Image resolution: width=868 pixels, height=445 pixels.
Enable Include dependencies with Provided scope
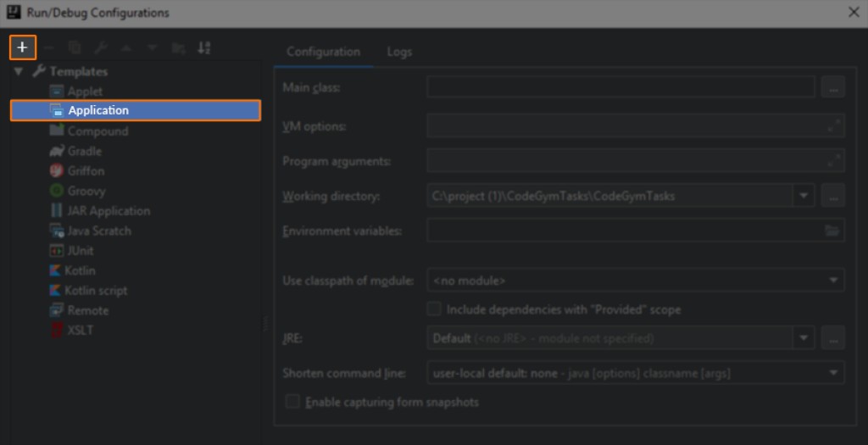434,309
